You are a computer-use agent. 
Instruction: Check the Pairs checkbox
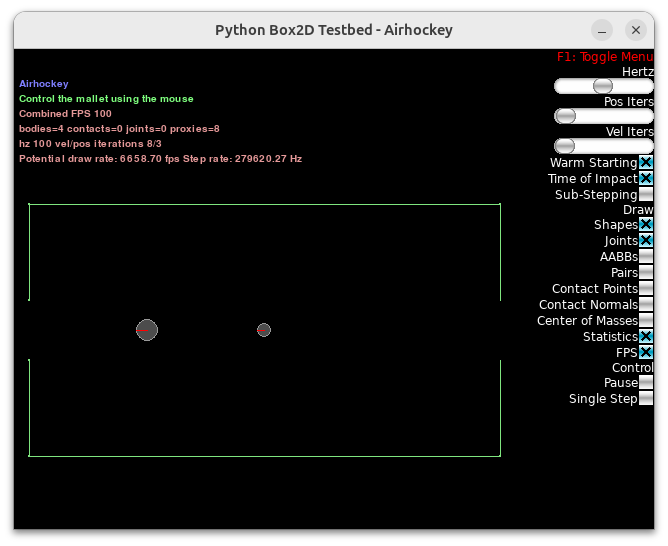(x=646, y=273)
